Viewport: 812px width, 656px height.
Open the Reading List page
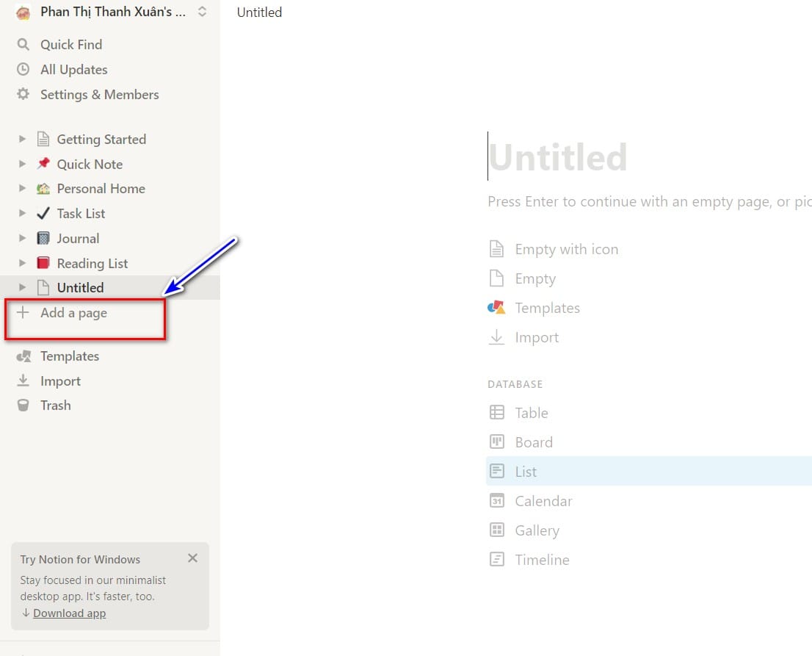tap(93, 263)
